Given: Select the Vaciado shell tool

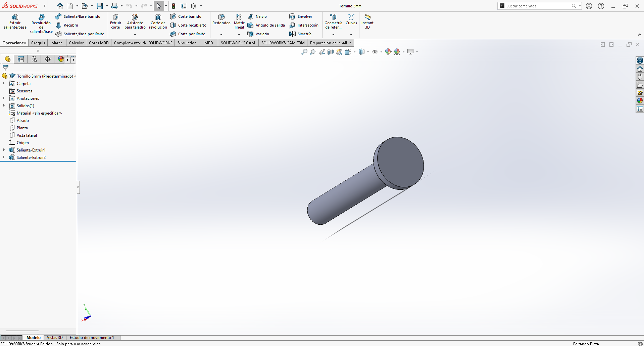Looking at the screenshot, I should coord(258,34).
